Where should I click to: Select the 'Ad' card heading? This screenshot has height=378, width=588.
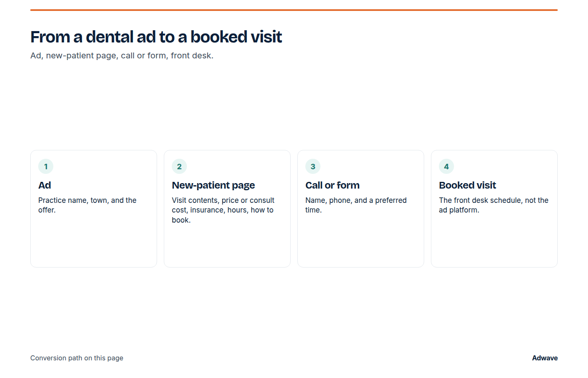click(x=45, y=185)
